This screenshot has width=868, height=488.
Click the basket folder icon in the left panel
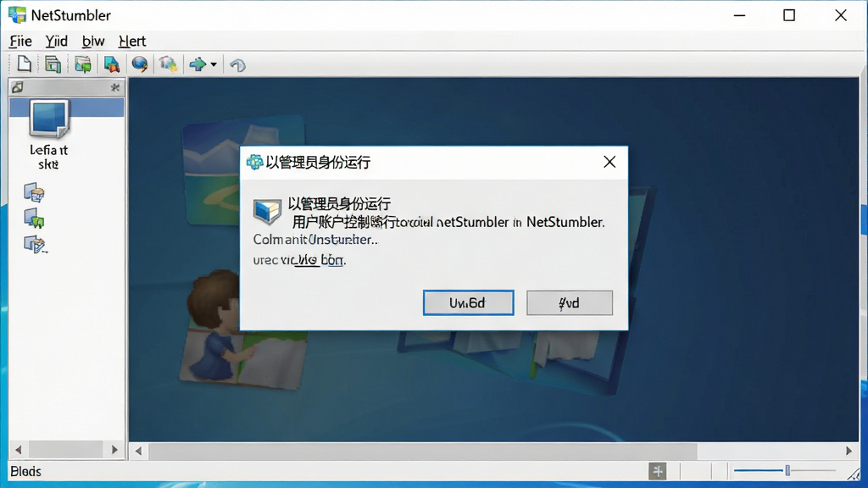point(34,192)
